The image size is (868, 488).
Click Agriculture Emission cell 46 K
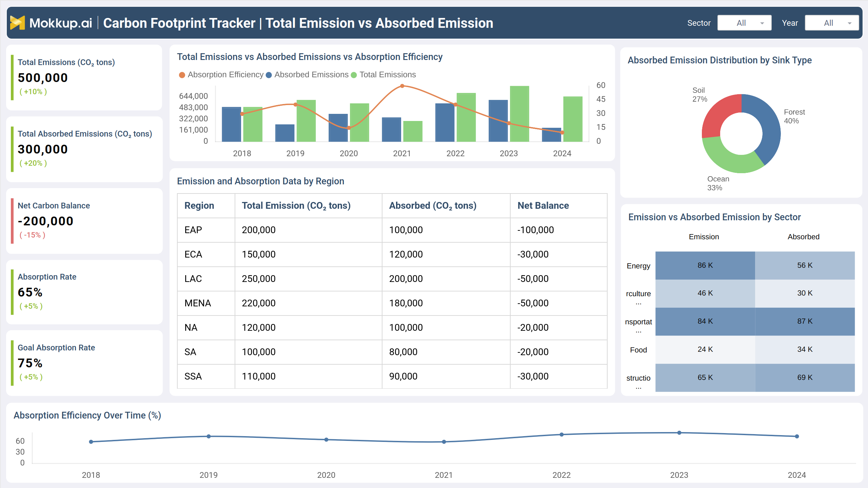click(x=705, y=293)
